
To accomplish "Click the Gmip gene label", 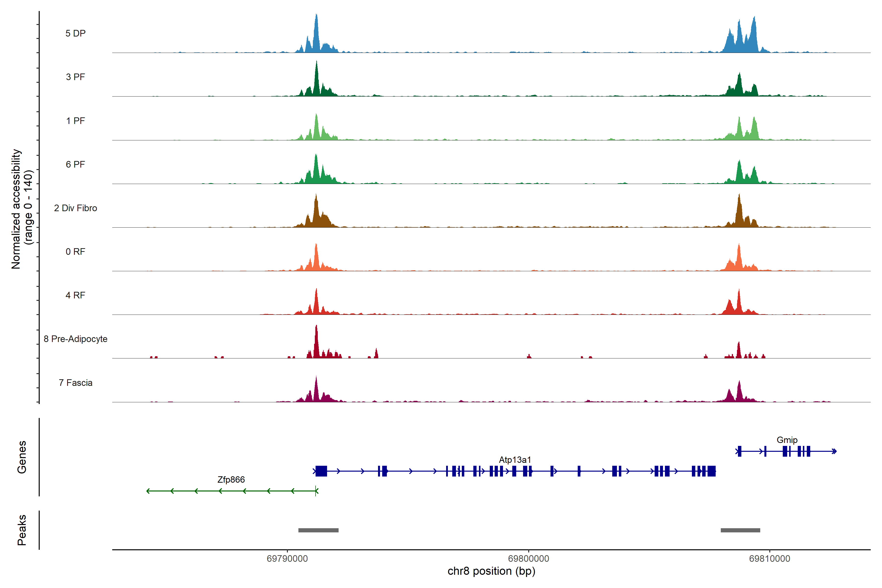I will [x=787, y=440].
